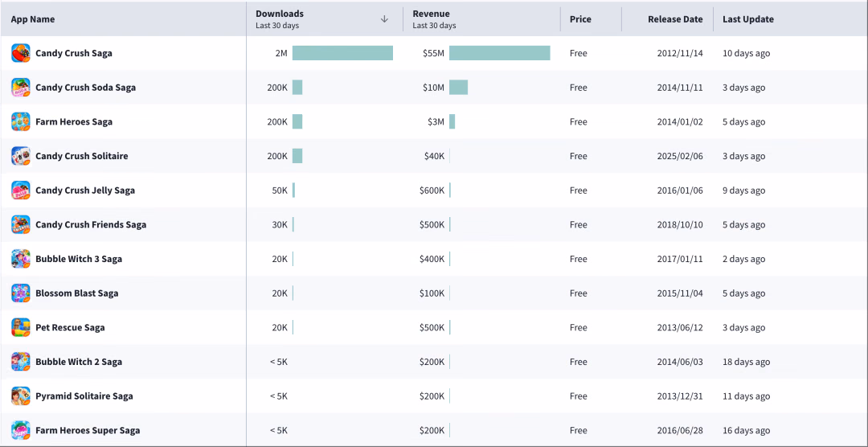868x447 pixels.
Task: Sort by Release Date column header
Action: (675, 19)
